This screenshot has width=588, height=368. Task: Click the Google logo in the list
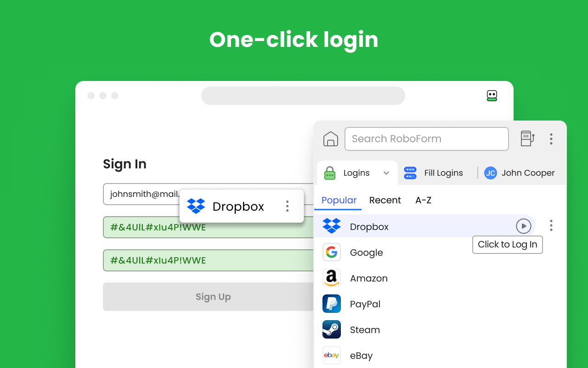tap(332, 252)
